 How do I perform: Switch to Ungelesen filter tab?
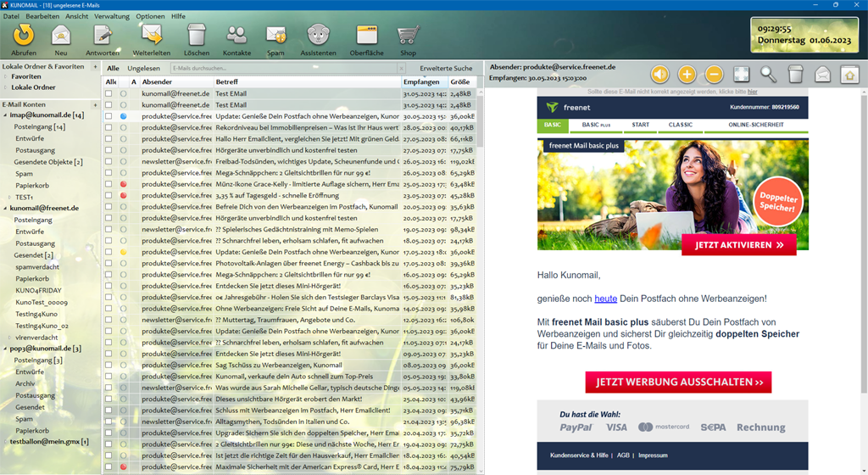tap(143, 68)
